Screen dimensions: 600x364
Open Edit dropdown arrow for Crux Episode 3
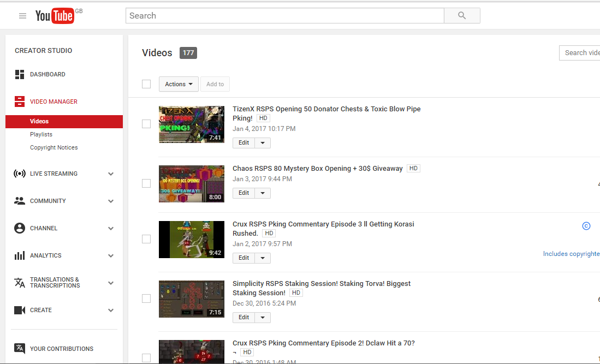[x=263, y=258]
